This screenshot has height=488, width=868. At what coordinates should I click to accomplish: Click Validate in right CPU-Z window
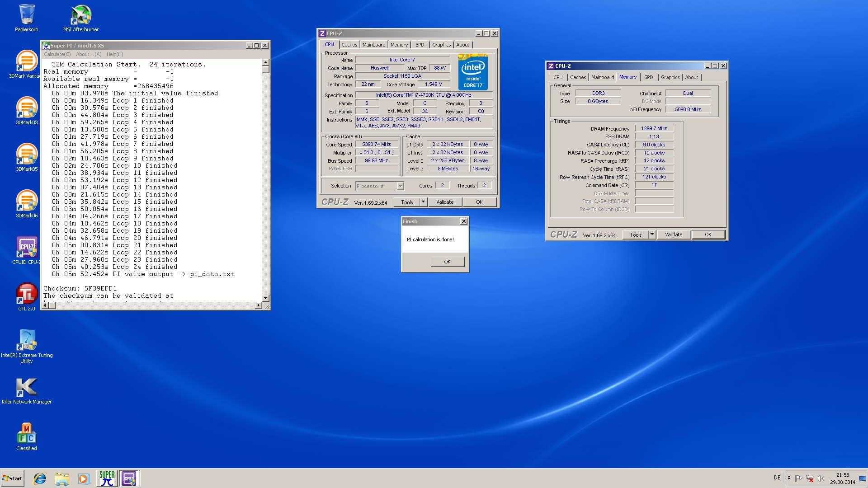[674, 235]
